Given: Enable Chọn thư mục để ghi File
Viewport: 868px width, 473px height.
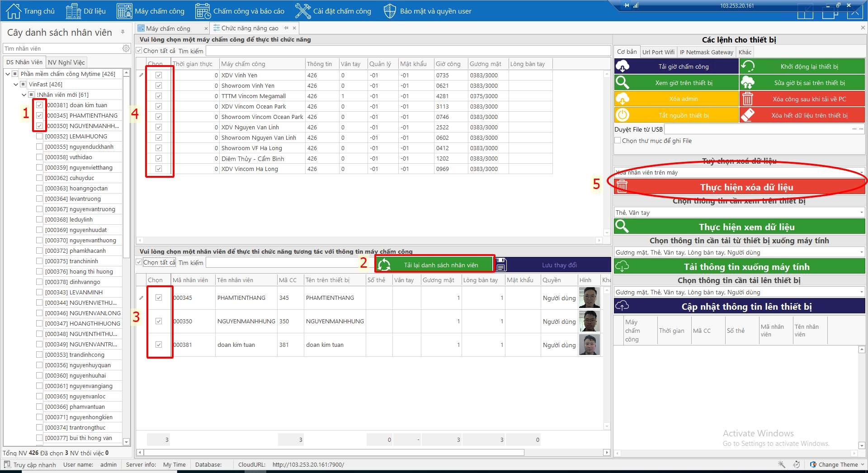Looking at the screenshot, I should pyautogui.click(x=618, y=141).
